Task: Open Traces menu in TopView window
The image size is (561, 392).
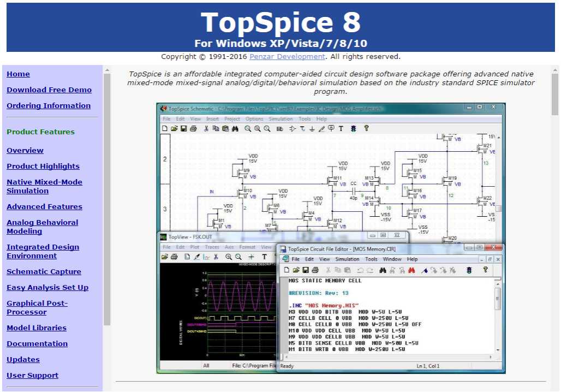Action: pos(212,247)
